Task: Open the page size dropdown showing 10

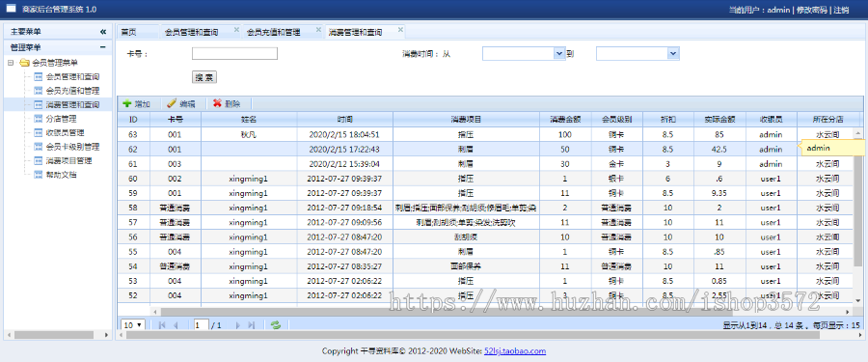Action: (x=133, y=325)
